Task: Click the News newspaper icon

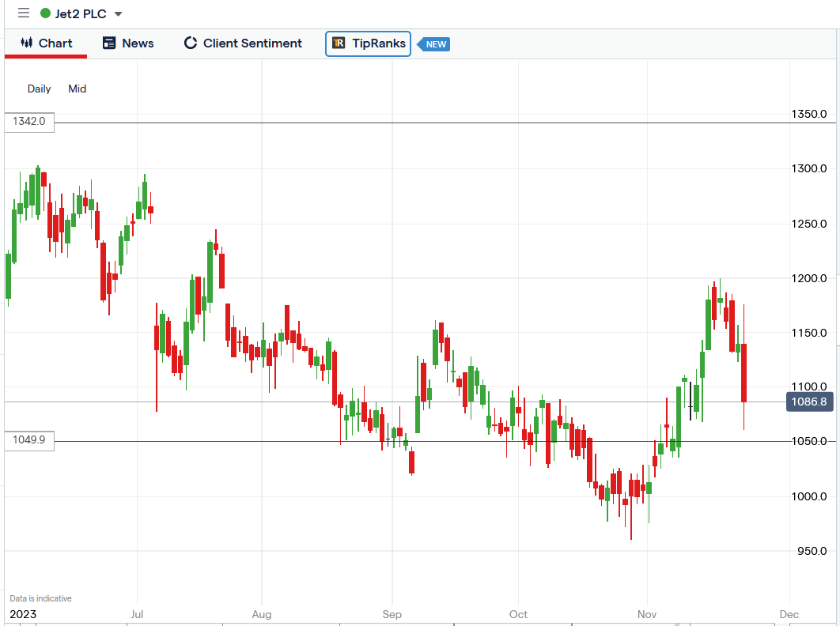Action: [x=109, y=43]
